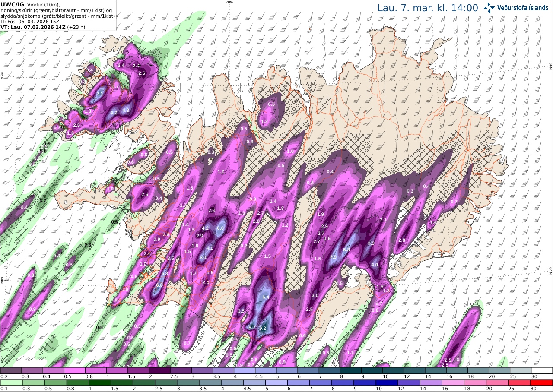553x392 pixels.
Task: Click the 4.0 snowfall value on the map
Action: tap(375, 265)
